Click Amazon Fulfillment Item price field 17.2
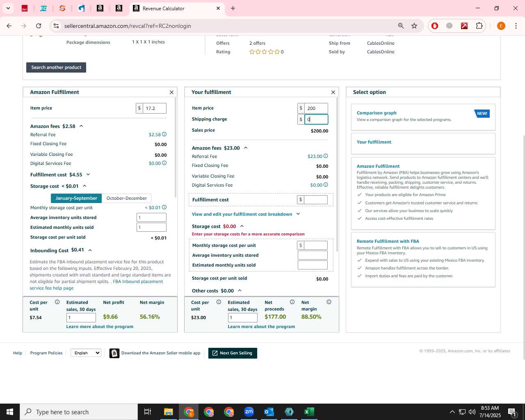This screenshot has height=420, width=525. [x=155, y=108]
